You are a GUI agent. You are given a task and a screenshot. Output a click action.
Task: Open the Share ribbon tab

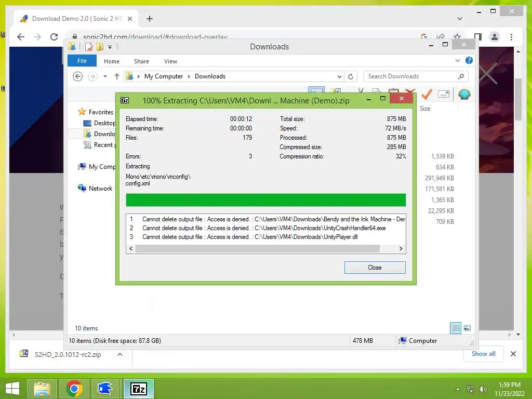[141, 61]
